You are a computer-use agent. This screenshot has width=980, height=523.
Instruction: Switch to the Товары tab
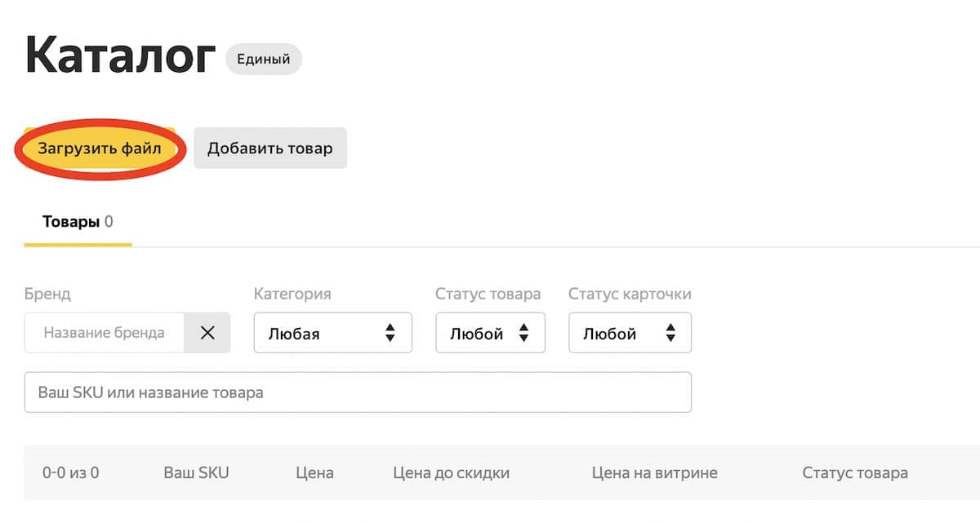point(77,220)
